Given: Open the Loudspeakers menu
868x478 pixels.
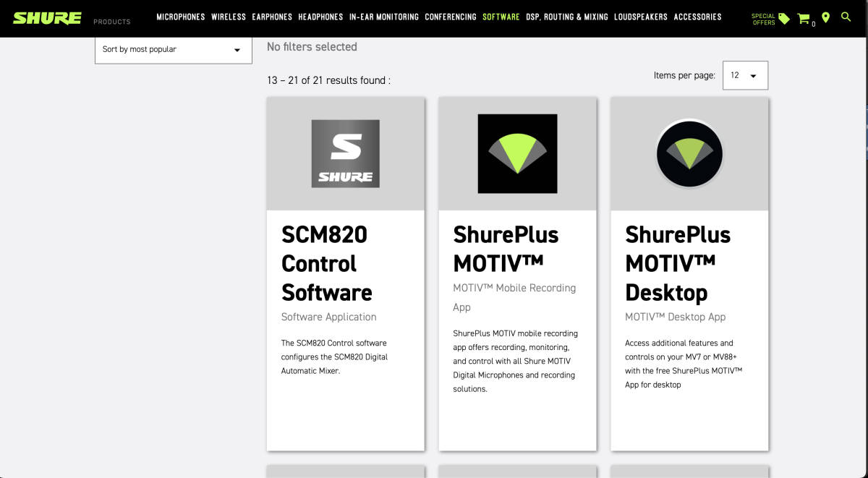Looking at the screenshot, I should point(641,17).
